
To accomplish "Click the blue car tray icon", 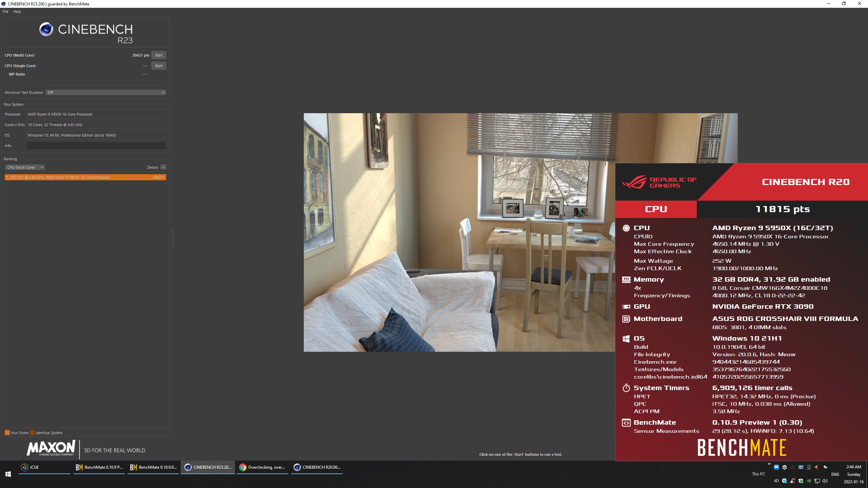I will (x=776, y=467).
